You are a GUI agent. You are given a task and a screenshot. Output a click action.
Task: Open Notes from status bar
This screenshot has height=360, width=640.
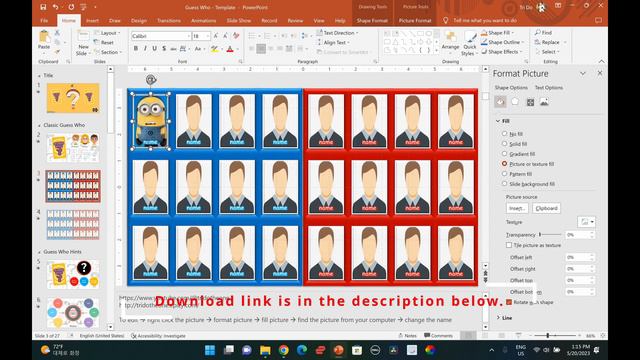[x=407, y=336]
